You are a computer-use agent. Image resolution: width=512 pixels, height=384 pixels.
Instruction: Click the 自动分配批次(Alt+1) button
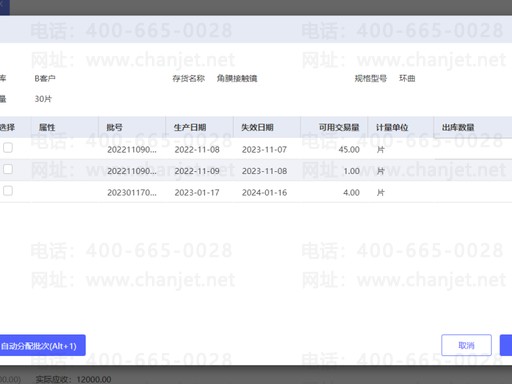[42, 345]
